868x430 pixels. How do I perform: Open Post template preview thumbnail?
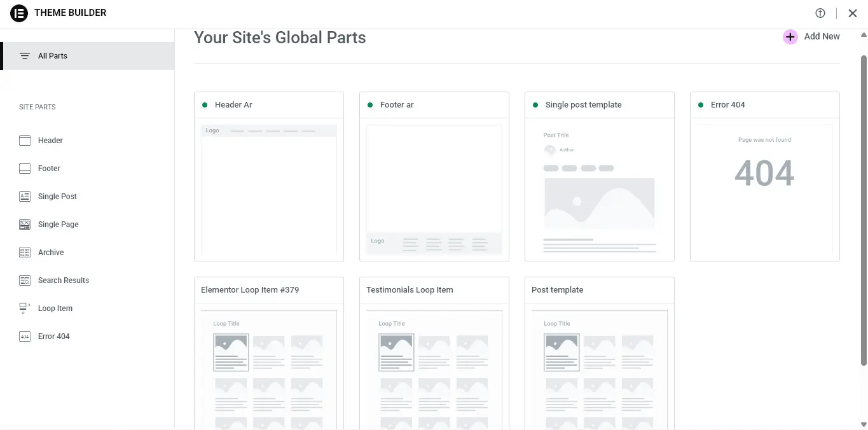600,370
